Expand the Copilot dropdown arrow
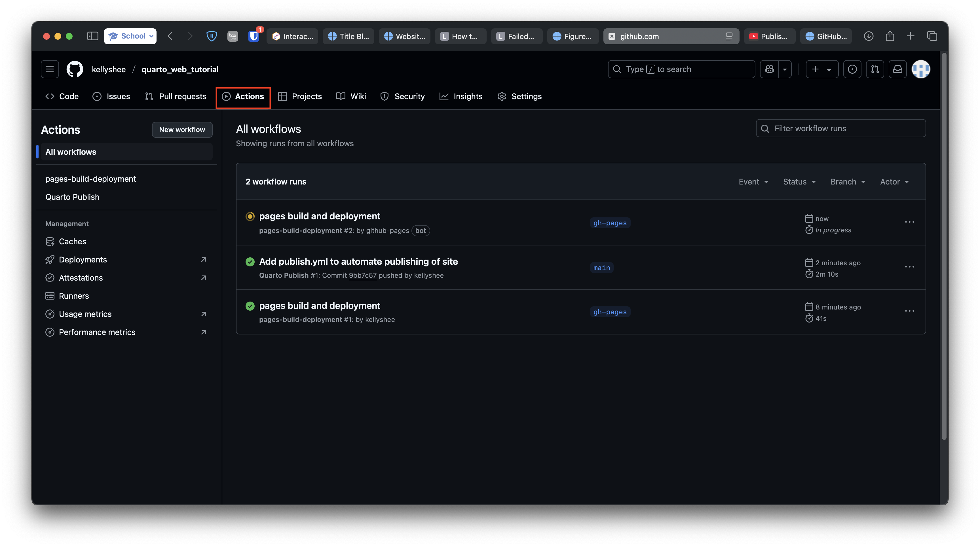Viewport: 980px width, 547px height. [x=785, y=69]
